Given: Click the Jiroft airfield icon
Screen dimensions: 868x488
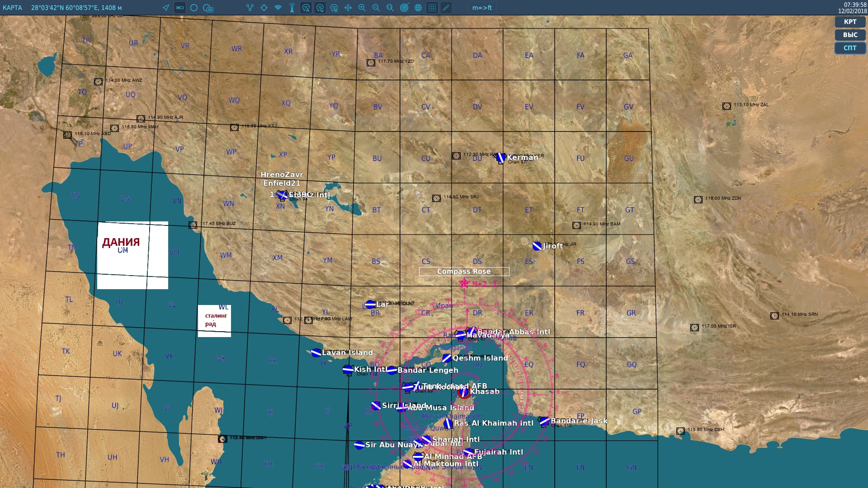Looking at the screenshot, I should (537, 246).
